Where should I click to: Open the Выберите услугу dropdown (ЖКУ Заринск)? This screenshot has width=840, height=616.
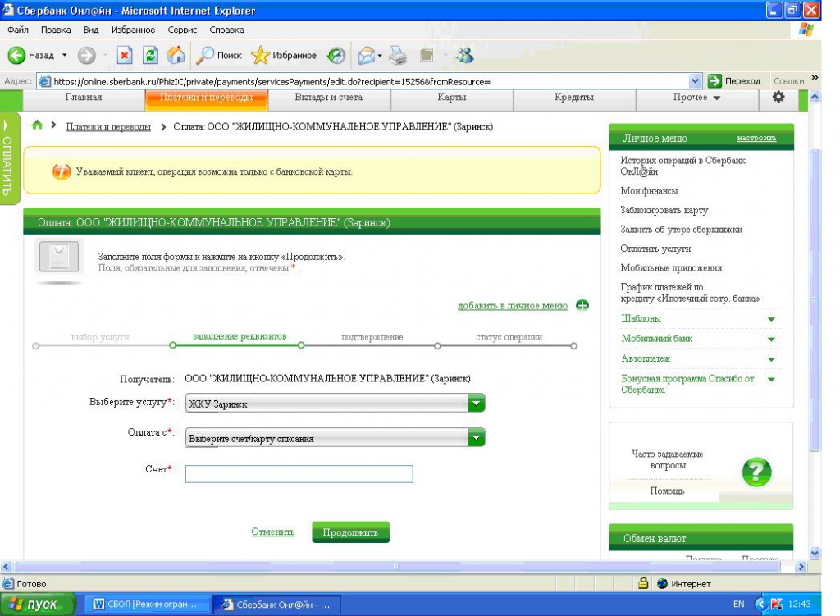(x=335, y=404)
